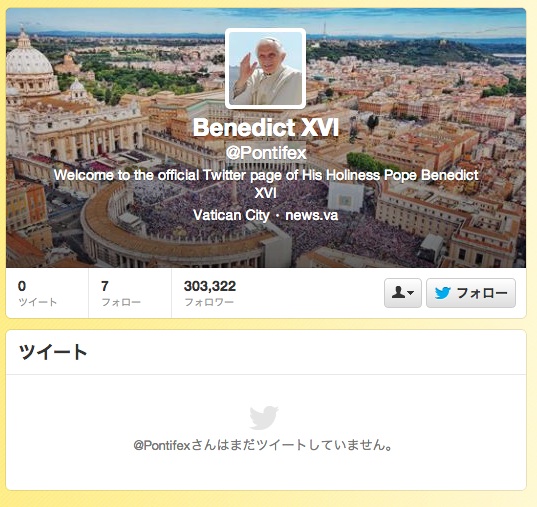Click the profile bio welcome text
The width and height of the screenshot is (537, 507).
pyautogui.click(x=266, y=184)
